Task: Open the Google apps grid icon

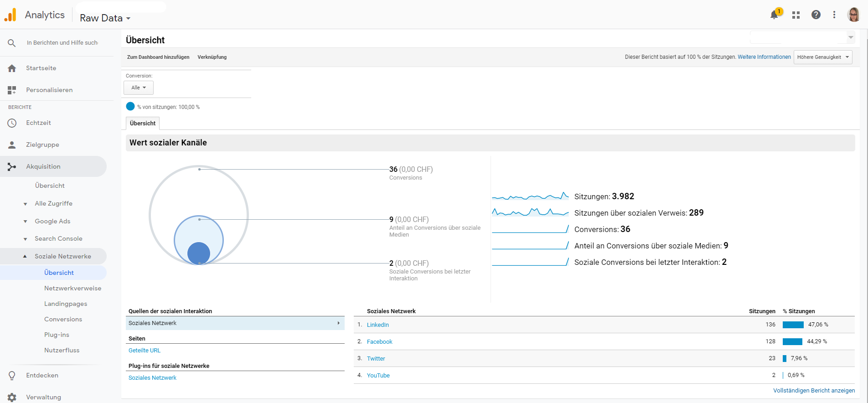Action: click(x=796, y=15)
